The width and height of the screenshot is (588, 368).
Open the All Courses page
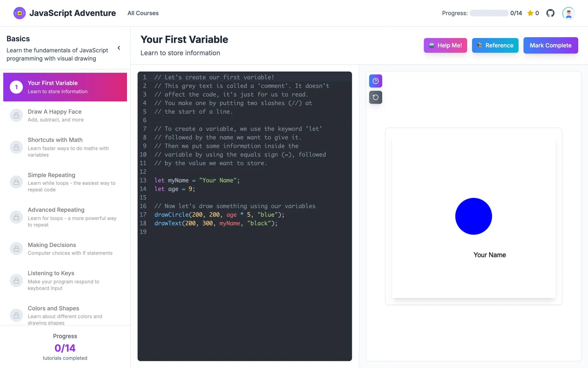(143, 13)
